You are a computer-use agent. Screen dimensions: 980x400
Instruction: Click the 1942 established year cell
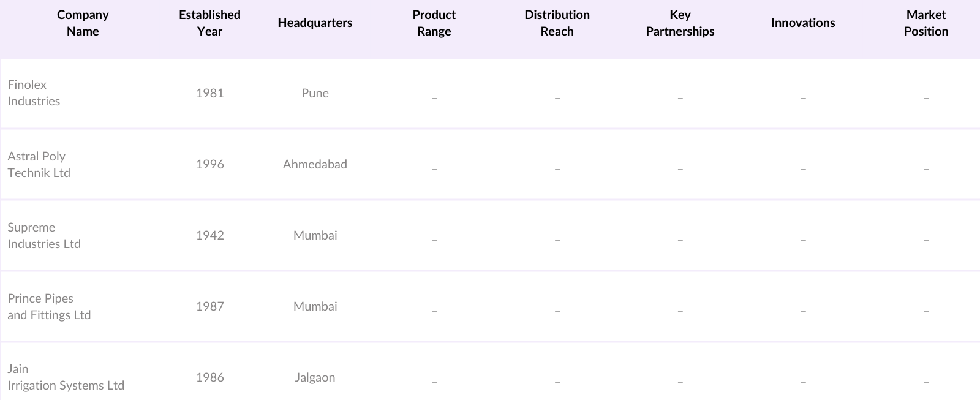[209, 235]
